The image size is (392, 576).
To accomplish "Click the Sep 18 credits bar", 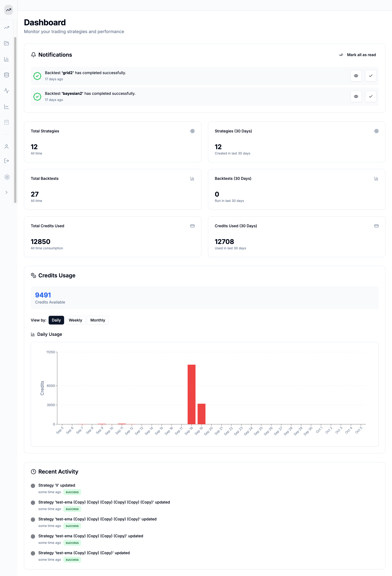I will click(191, 394).
